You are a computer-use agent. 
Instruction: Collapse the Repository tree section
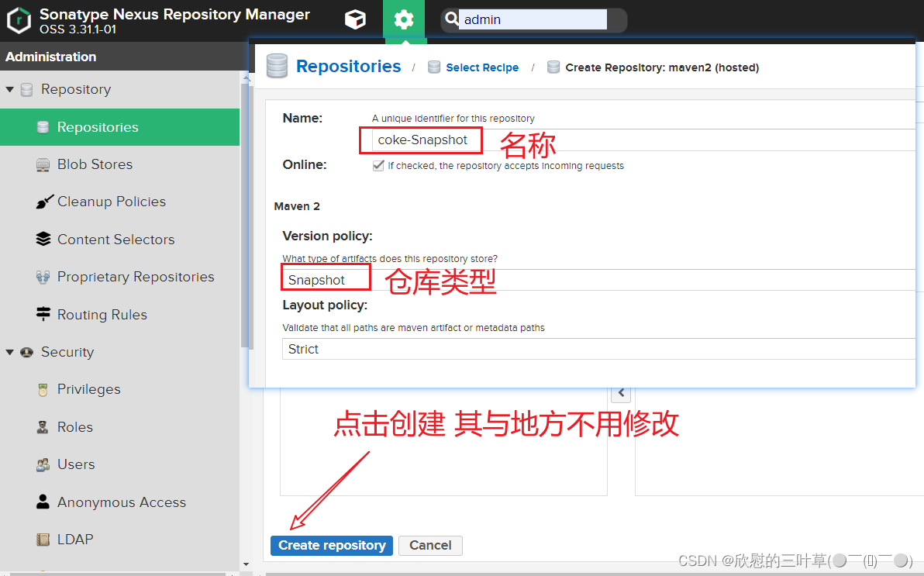tap(9, 90)
